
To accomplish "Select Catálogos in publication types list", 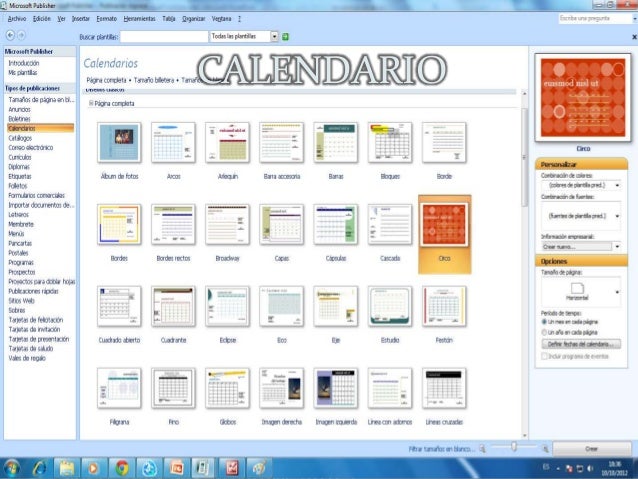I will pyautogui.click(x=20, y=138).
